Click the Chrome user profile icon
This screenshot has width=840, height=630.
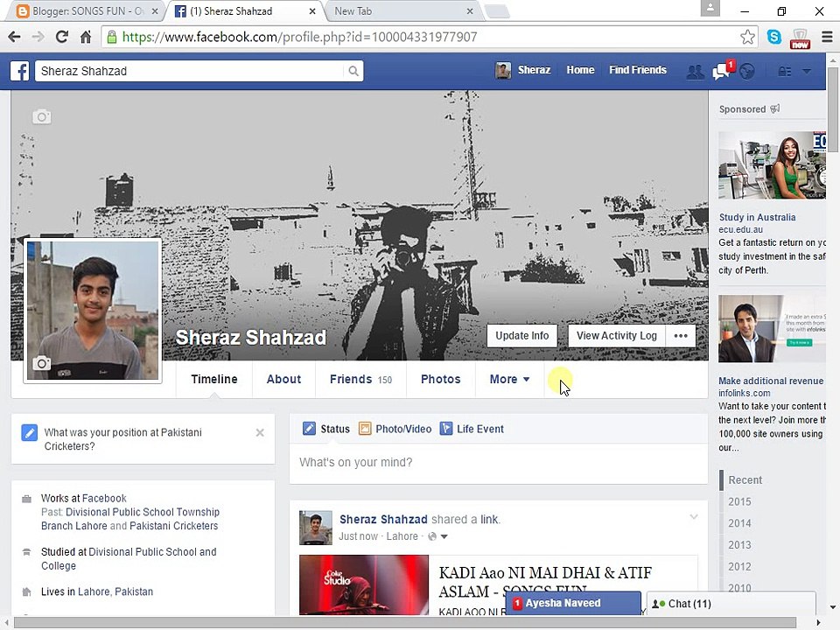pos(710,8)
